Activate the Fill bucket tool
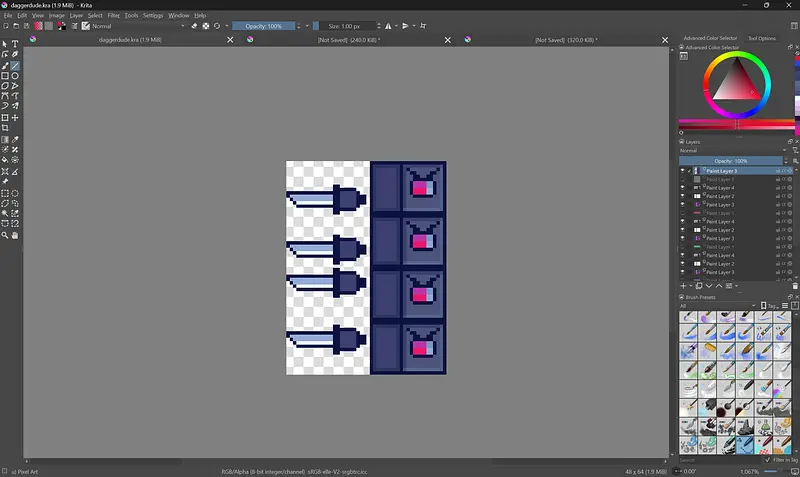 click(5, 159)
